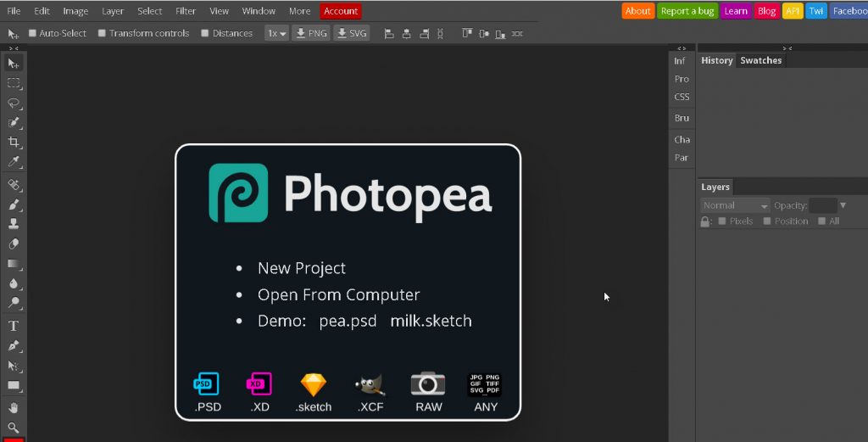Select the Eyedropper tool
The height and width of the screenshot is (442, 868).
tap(14, 162)
